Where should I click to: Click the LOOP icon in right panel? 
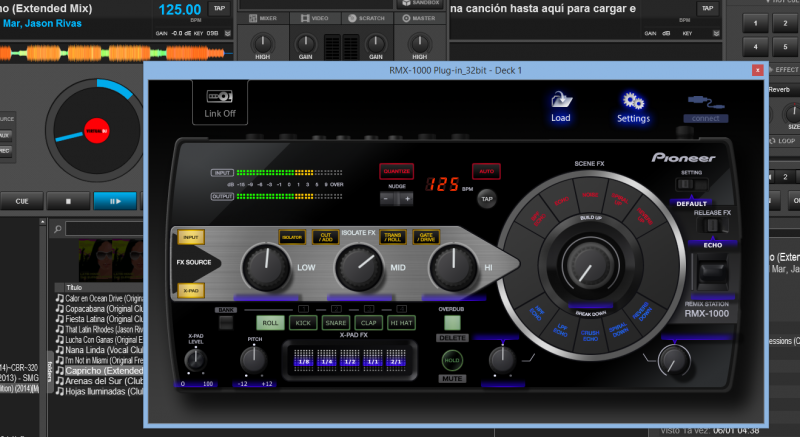[x=773, y=141]
